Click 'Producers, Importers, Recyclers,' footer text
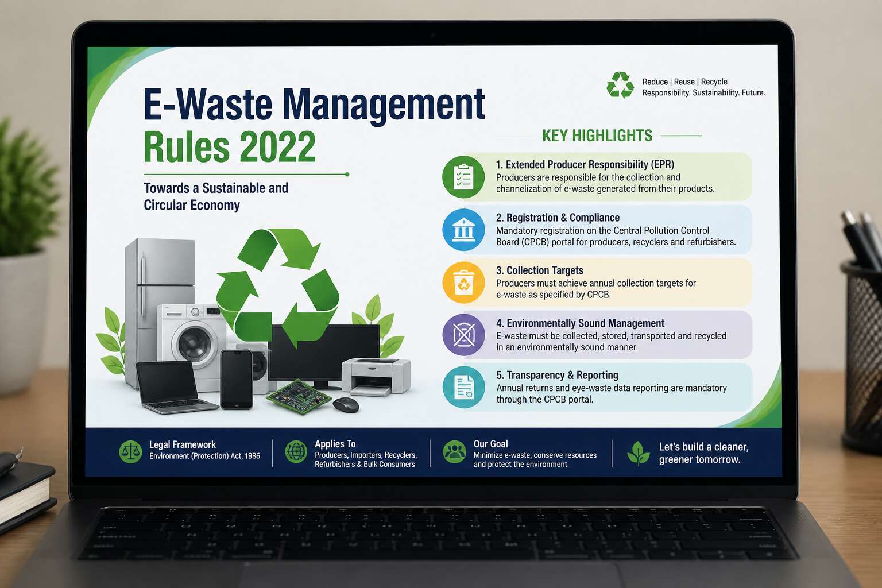The image size is (882, 588). pos(366,455)
